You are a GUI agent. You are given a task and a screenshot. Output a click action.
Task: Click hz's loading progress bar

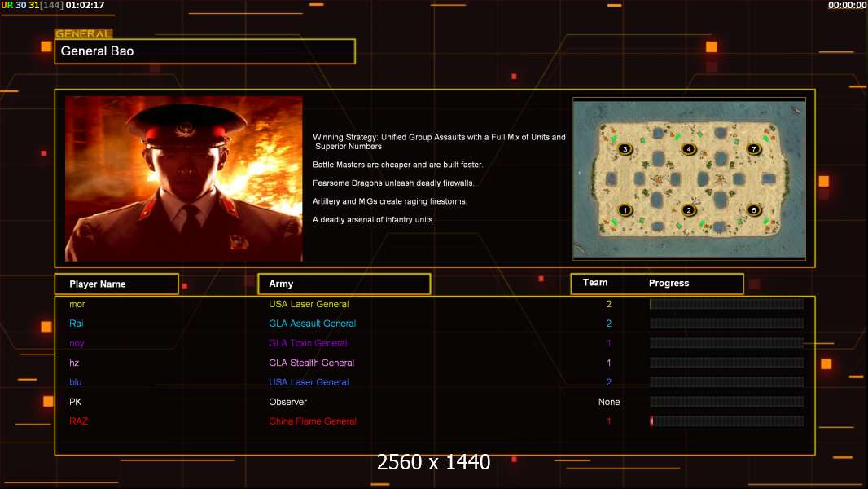(x=727, y=363)
